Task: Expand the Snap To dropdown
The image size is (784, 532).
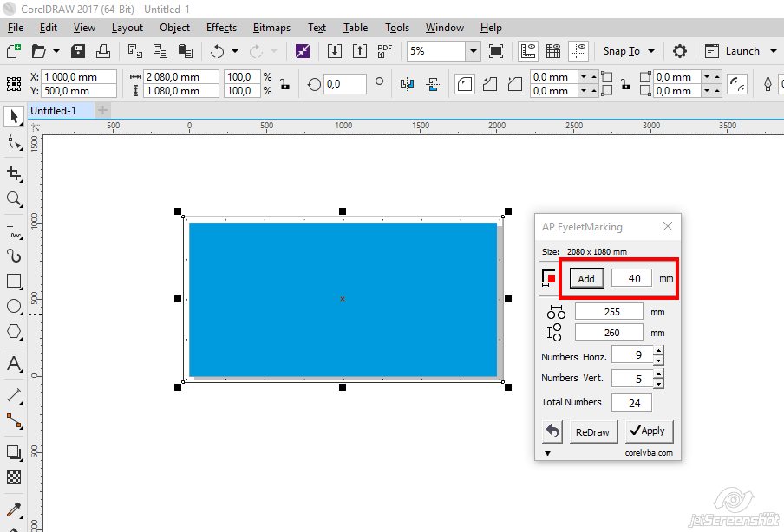Action: 651,51
